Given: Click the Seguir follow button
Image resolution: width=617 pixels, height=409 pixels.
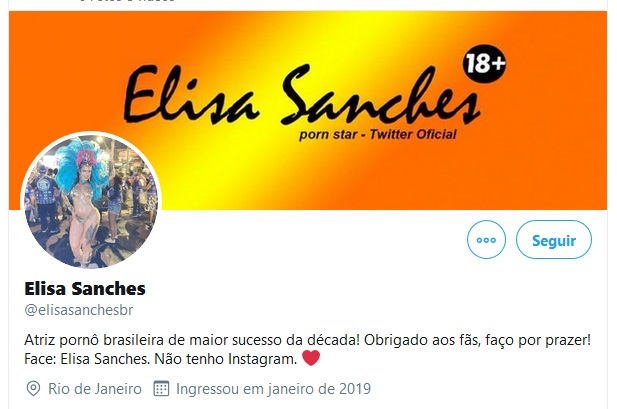Looking at the screenshot, I should 554,239.
